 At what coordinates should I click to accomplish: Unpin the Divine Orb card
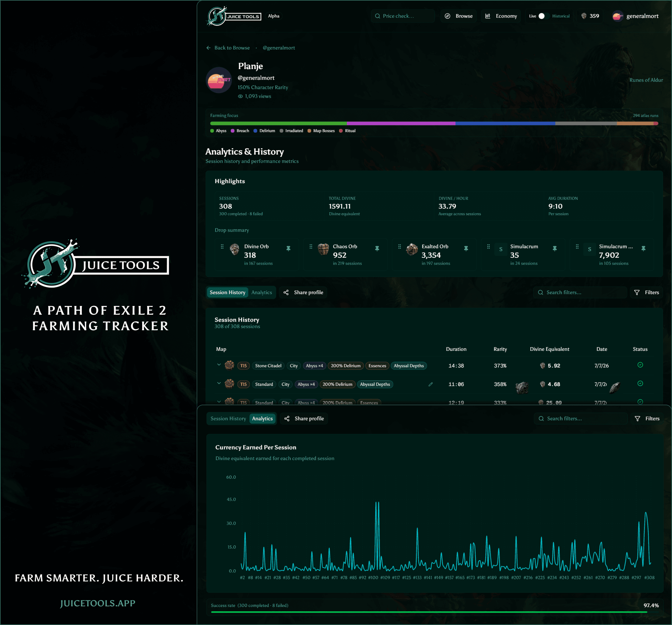(x=288, y=249)
